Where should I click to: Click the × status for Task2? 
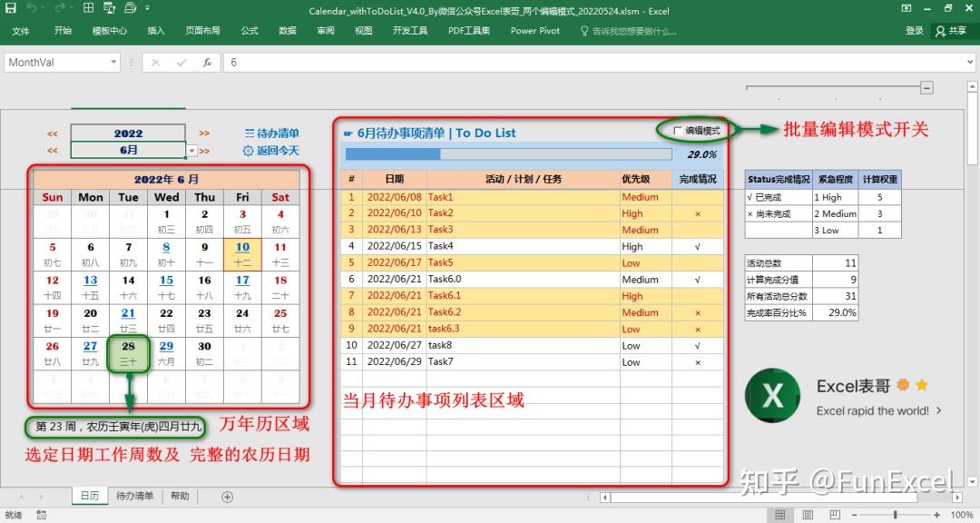pos(698,214)
